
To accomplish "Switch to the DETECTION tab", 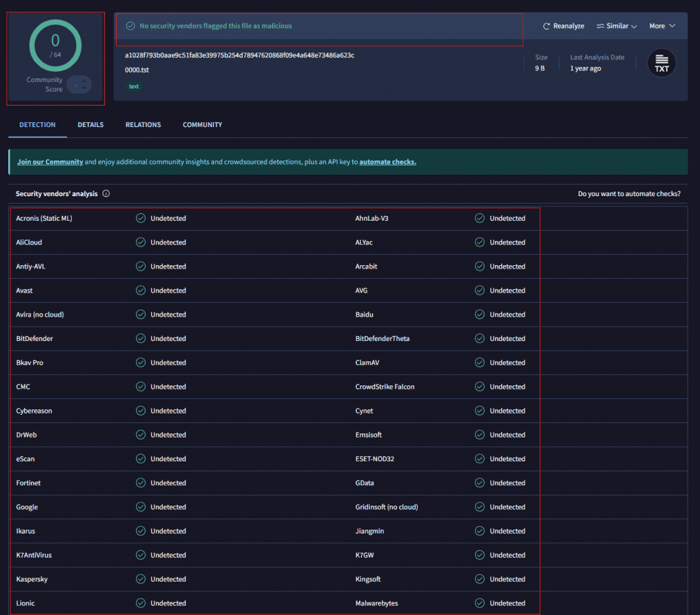I will click(38, 125).
